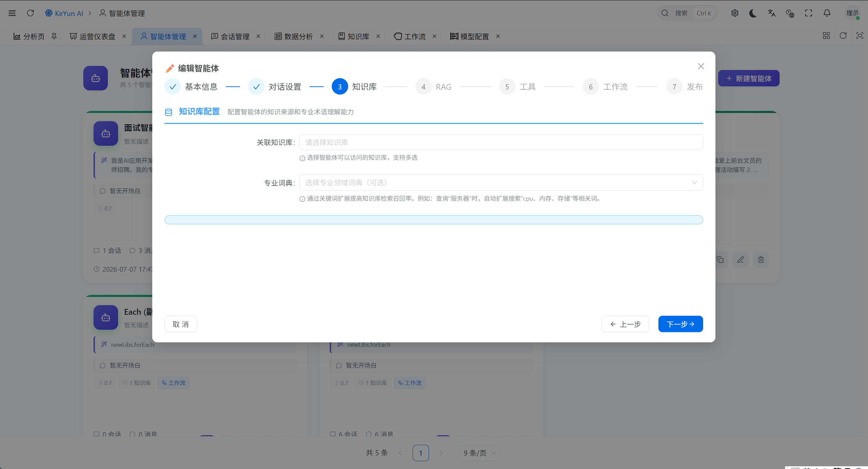Click the language translation icon
Screen dimensions: 868x469
[772, 13]
